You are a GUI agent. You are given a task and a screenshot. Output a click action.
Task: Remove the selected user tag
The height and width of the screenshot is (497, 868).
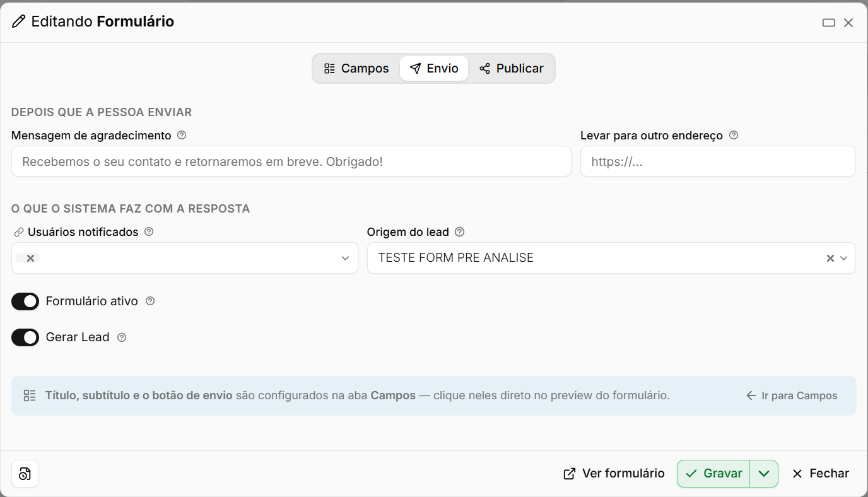(x=30, y=258)
